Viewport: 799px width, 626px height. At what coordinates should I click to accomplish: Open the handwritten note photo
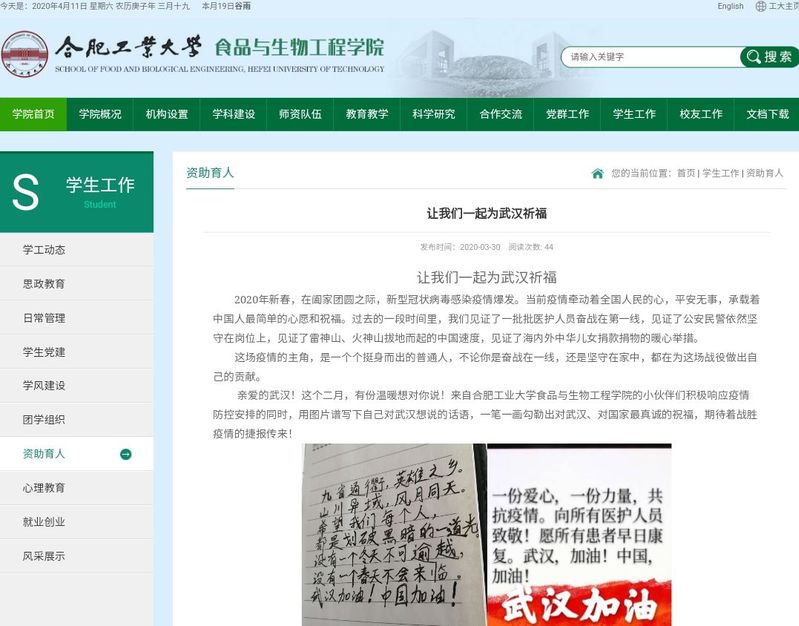394,535
